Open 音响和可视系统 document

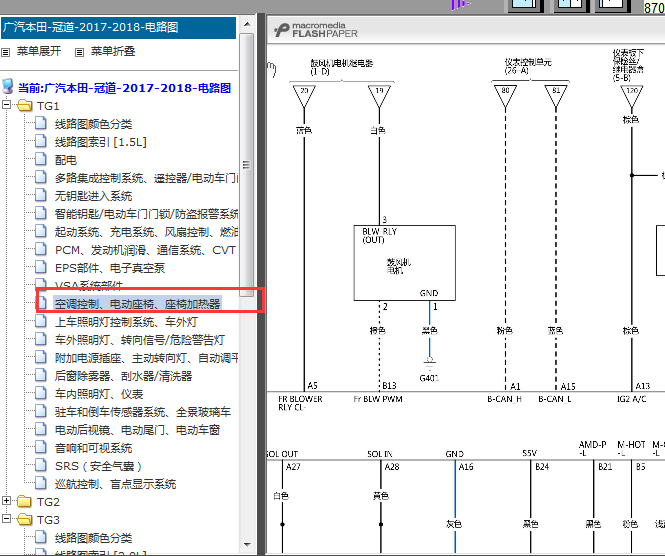[93, 448]
